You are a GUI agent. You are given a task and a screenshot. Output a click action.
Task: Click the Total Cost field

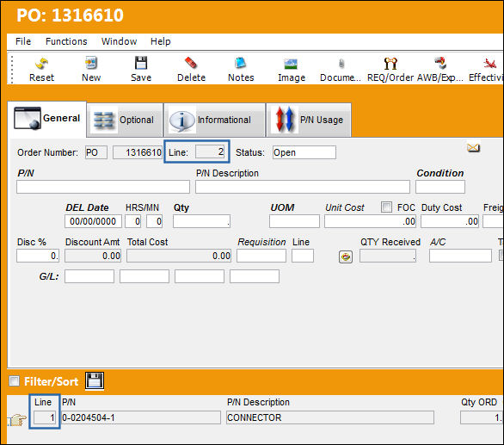[179, 256]
